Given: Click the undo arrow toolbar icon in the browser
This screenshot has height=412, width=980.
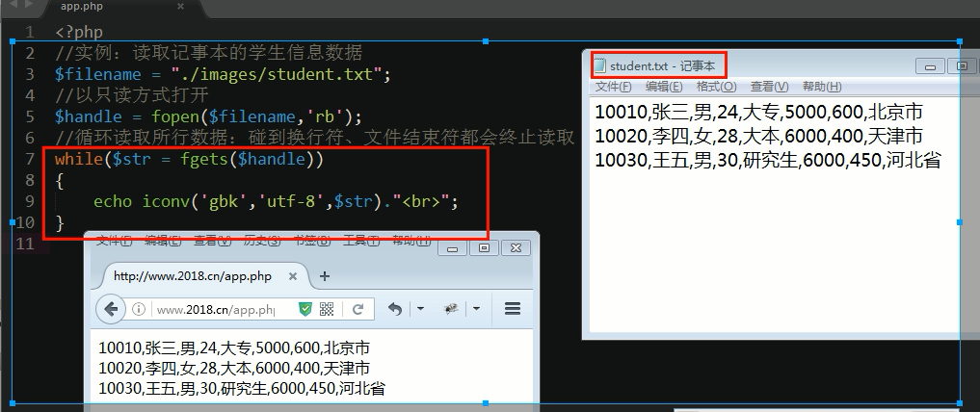Looking at the screenshot, I should coord(395,308).
